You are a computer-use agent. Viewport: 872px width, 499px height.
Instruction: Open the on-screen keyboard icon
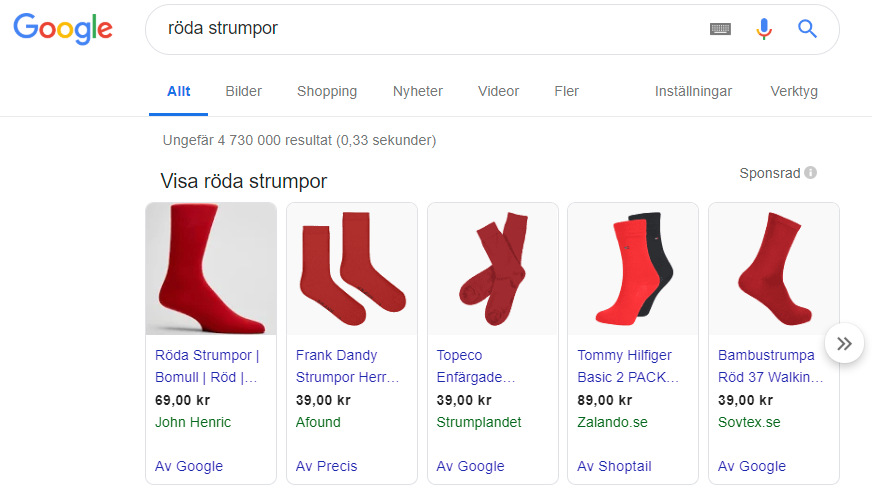coord(720,29)
